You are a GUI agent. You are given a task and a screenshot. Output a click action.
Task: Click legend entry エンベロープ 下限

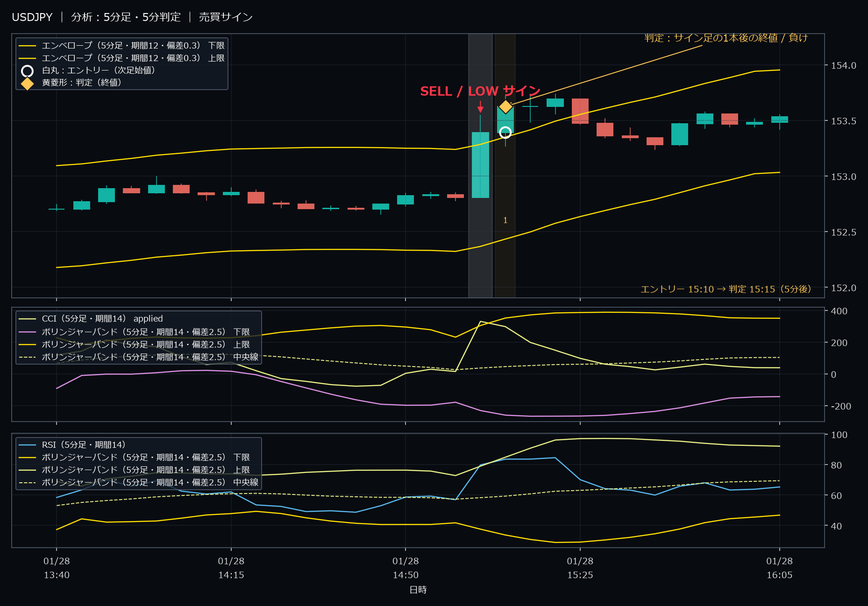pos(121,46)
